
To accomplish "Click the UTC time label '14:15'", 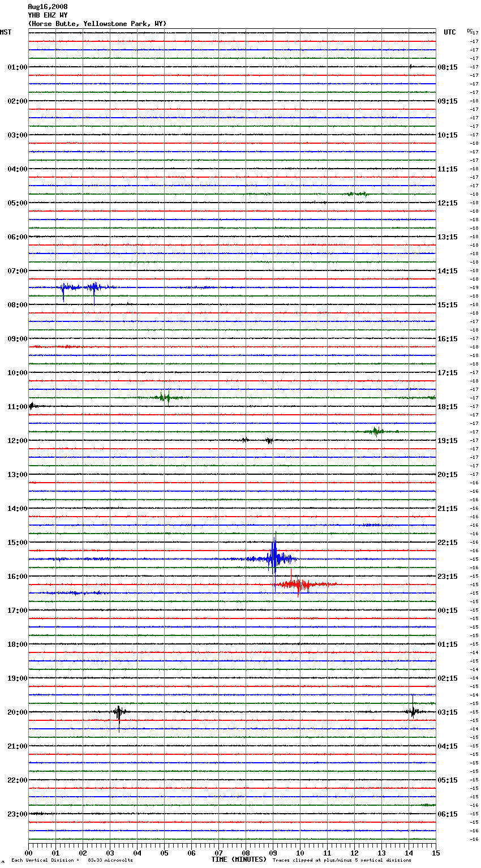I will point(448,271).
